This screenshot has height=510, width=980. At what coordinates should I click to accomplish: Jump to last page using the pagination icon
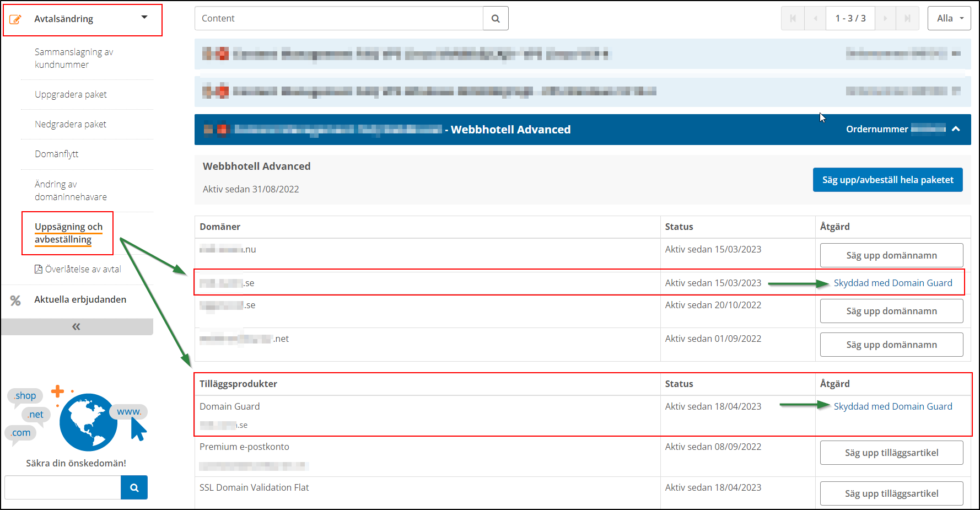click(907, 18)
